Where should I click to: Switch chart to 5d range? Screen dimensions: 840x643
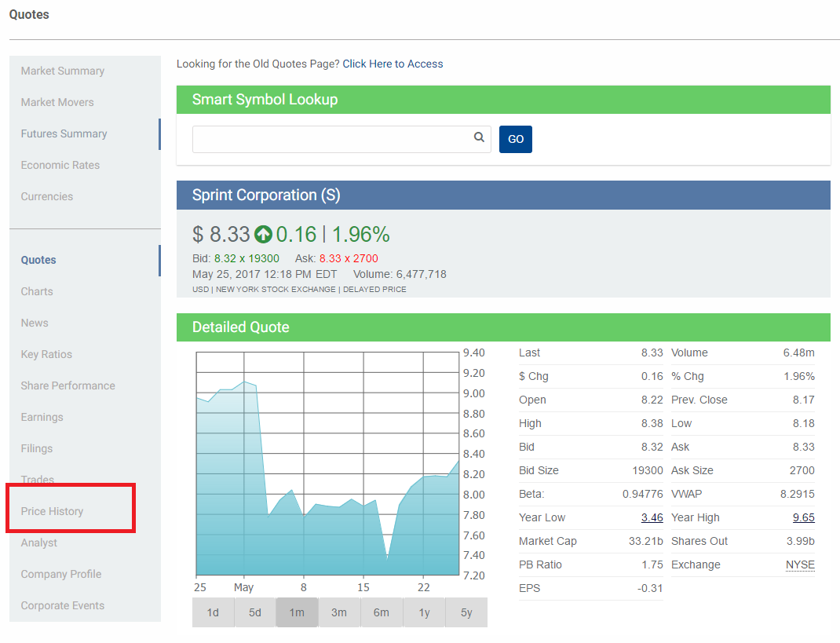coord(255,612)
